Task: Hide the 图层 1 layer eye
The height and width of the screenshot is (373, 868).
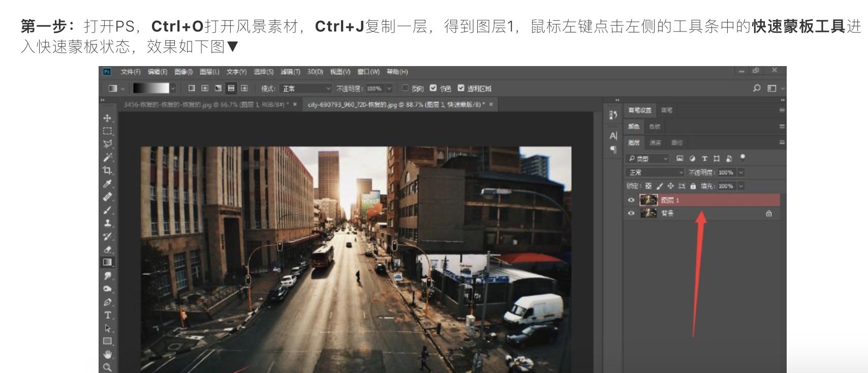Action: [631, 200]
